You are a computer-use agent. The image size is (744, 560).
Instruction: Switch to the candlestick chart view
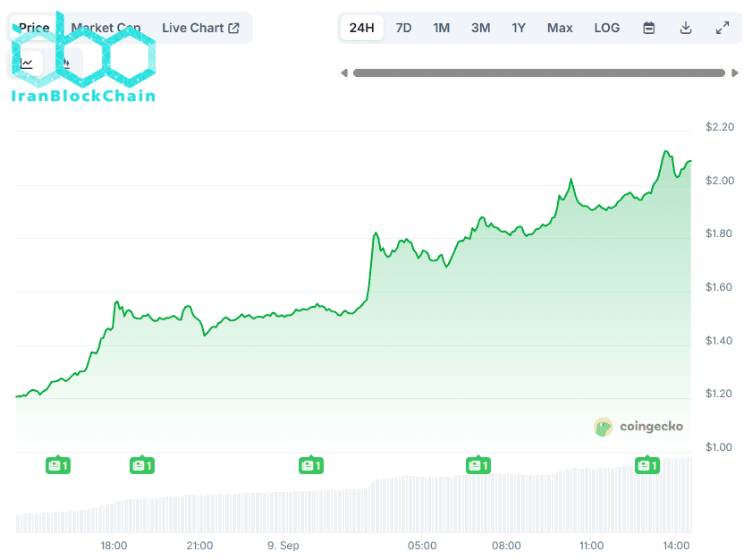63,64
